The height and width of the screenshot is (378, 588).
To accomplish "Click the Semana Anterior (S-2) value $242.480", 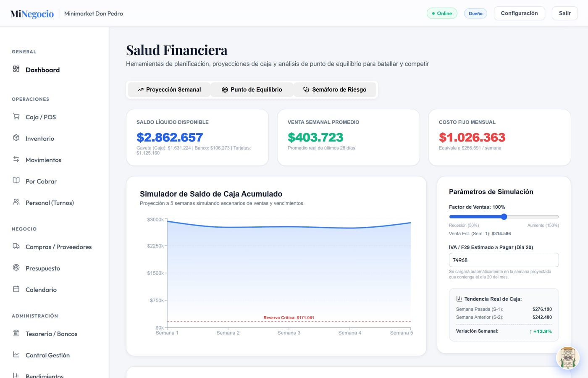I will click(542, 317).
